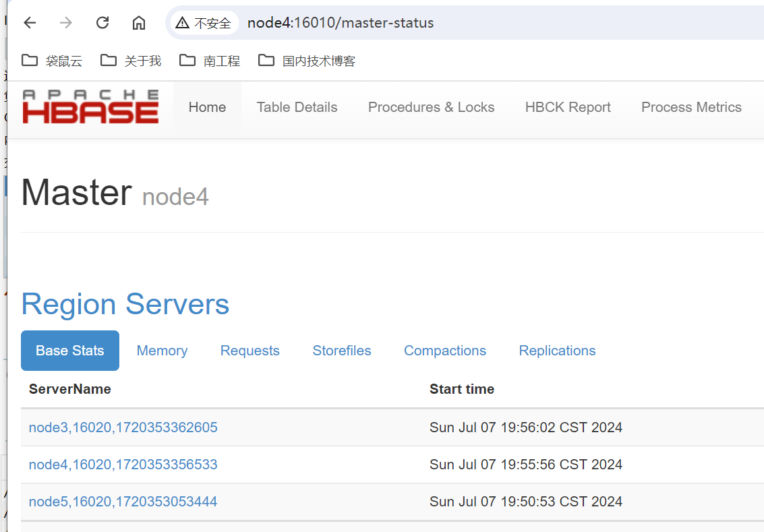Switch to the Requests tab

(x=250, y=351)
